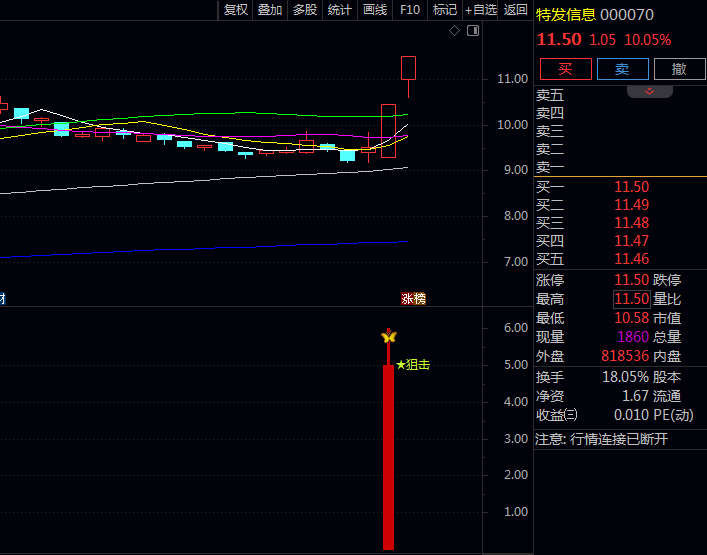Click the 返回 back item

(x=515, y=10)
